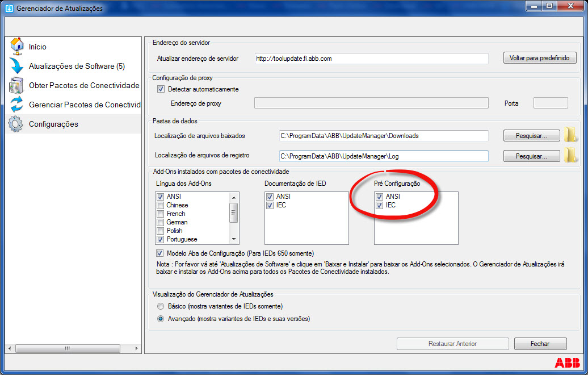The image size is (588, 375).
Task: Click the Restaurar Anterior button
Action: click(x=452, y=344)
